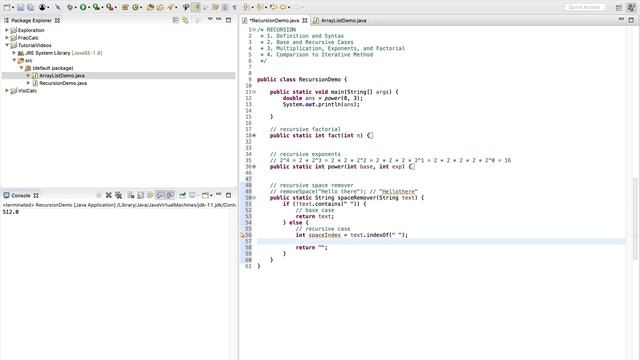Screen dimensions: 640x360
Task: Click the Open Type icon
Action: [x=150, y=7]
